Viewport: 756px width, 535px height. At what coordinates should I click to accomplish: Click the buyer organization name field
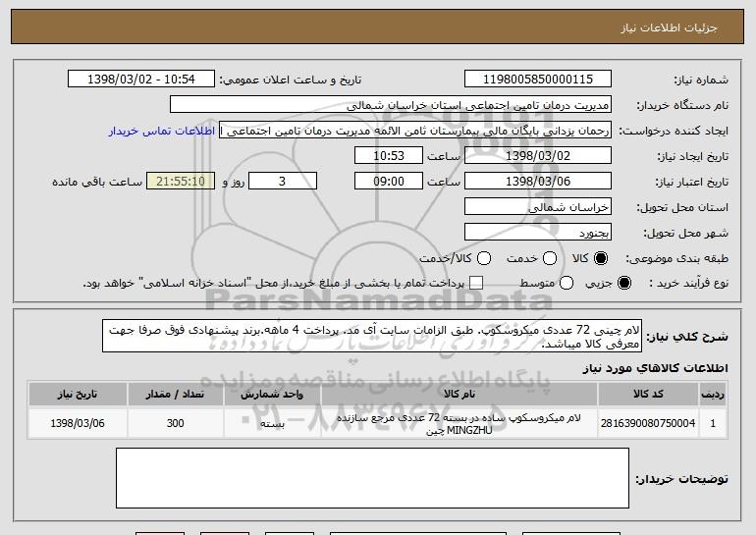[391, 105]
